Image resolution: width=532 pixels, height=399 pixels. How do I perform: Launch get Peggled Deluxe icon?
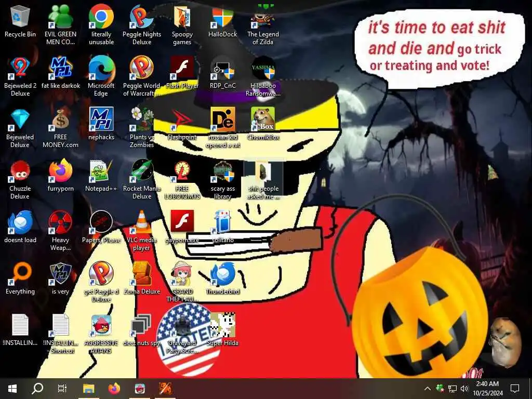coord(101,282)
